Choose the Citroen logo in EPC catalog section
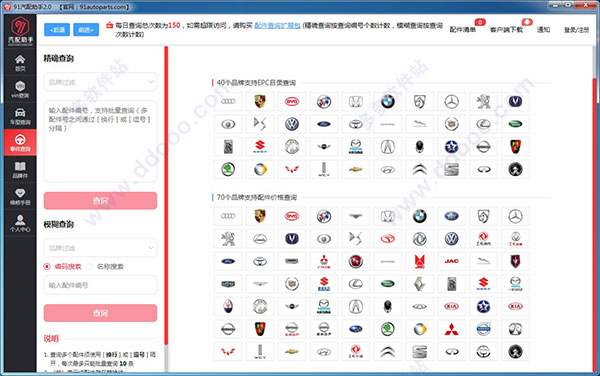This screenshot has width=600, height=376. [x=420, y=169]
